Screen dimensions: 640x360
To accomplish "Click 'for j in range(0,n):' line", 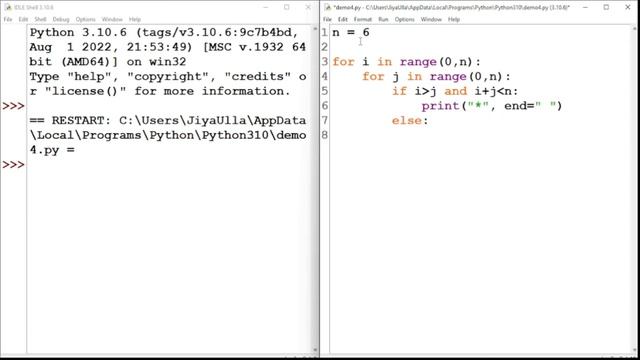I will [436, 77].
